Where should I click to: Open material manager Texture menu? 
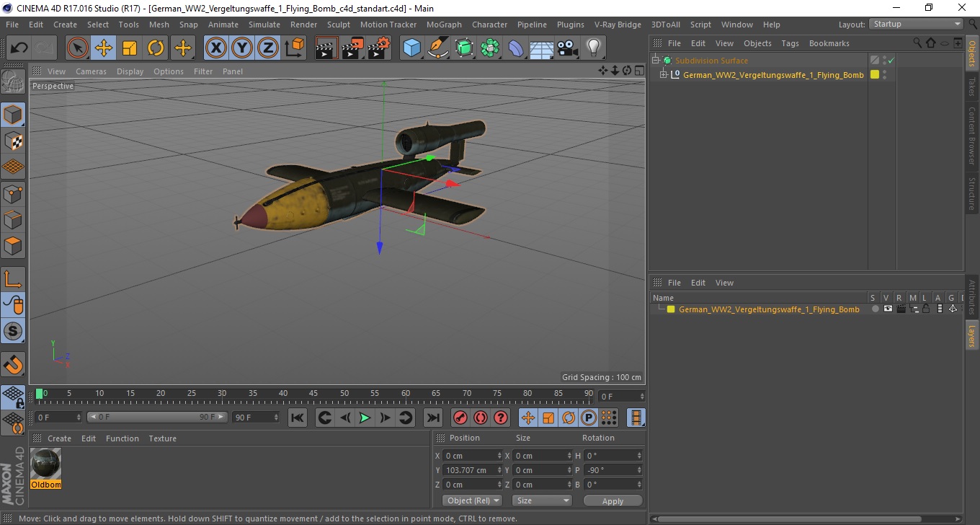point(162,438)
